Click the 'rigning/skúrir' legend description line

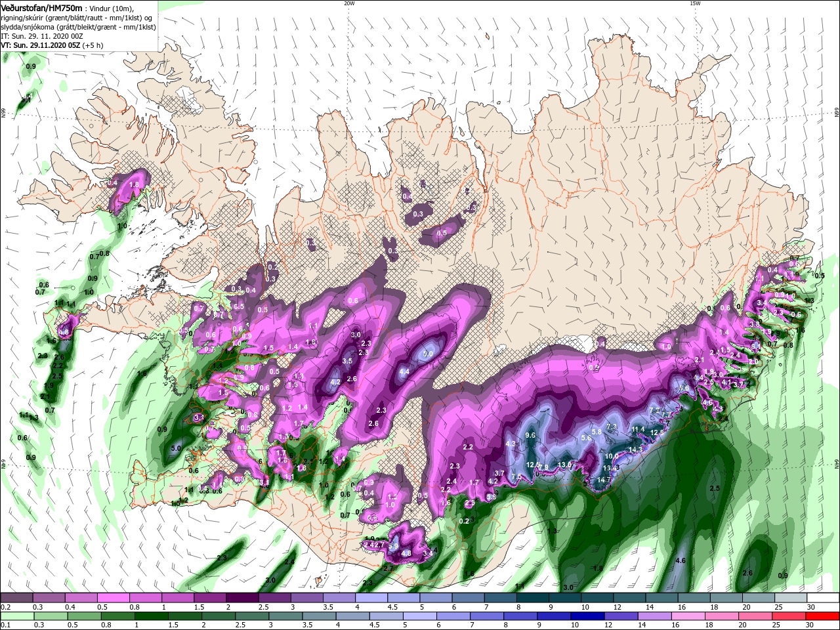(75, 17)
